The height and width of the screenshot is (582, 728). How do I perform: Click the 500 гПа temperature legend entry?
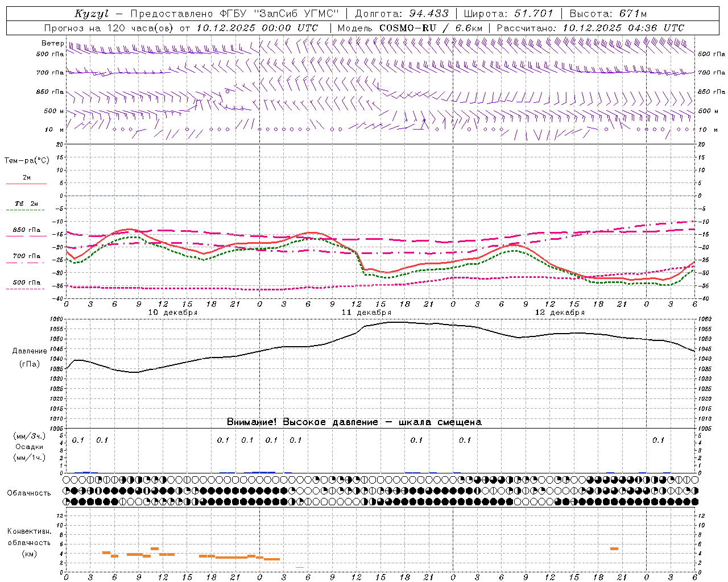[x=27, y=282]
